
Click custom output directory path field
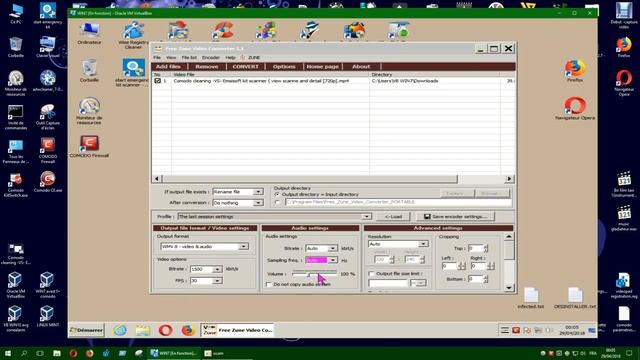pyautogui.click(x=398, y=202)
